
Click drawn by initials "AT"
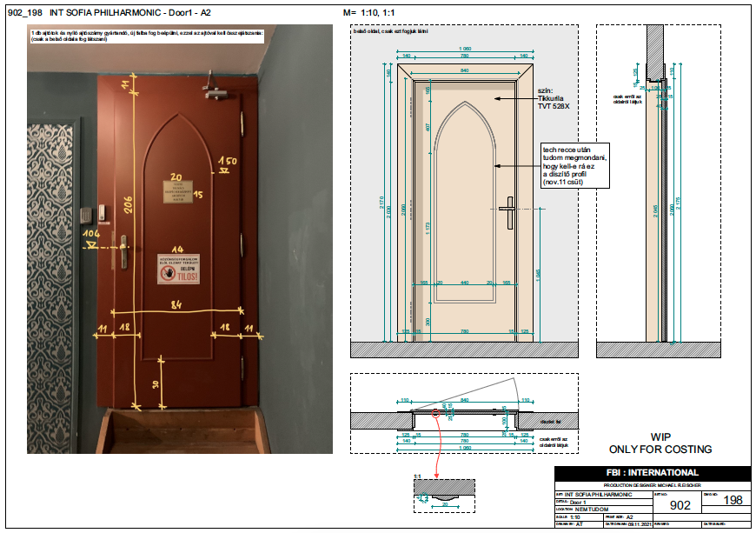click(579, 523)
